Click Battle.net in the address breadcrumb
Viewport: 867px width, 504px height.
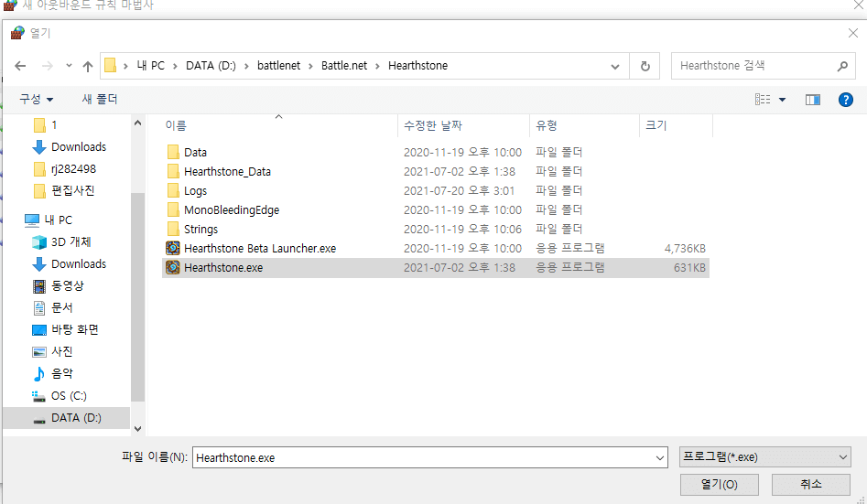344,66
